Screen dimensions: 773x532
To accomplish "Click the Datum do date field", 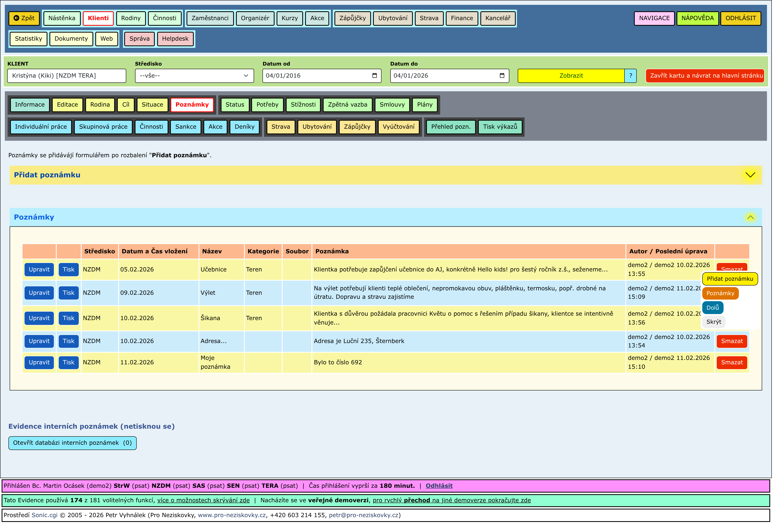I will click(x=449, y=76).
